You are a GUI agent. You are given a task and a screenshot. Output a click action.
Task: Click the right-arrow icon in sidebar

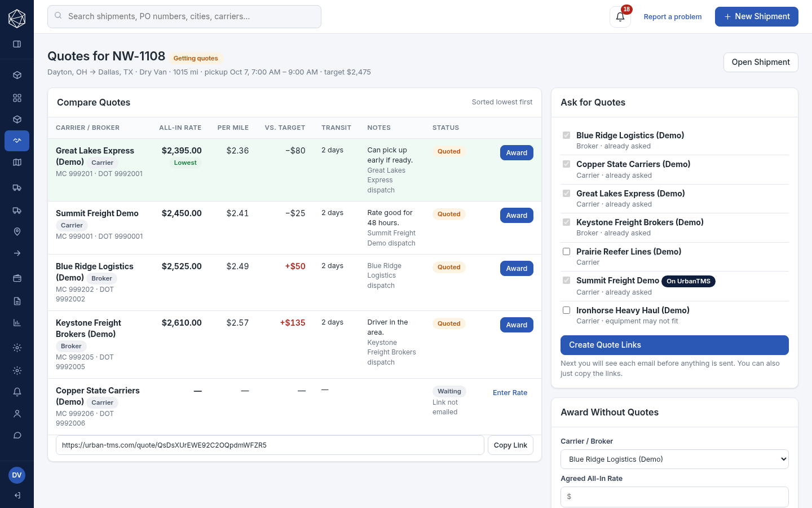17,253
